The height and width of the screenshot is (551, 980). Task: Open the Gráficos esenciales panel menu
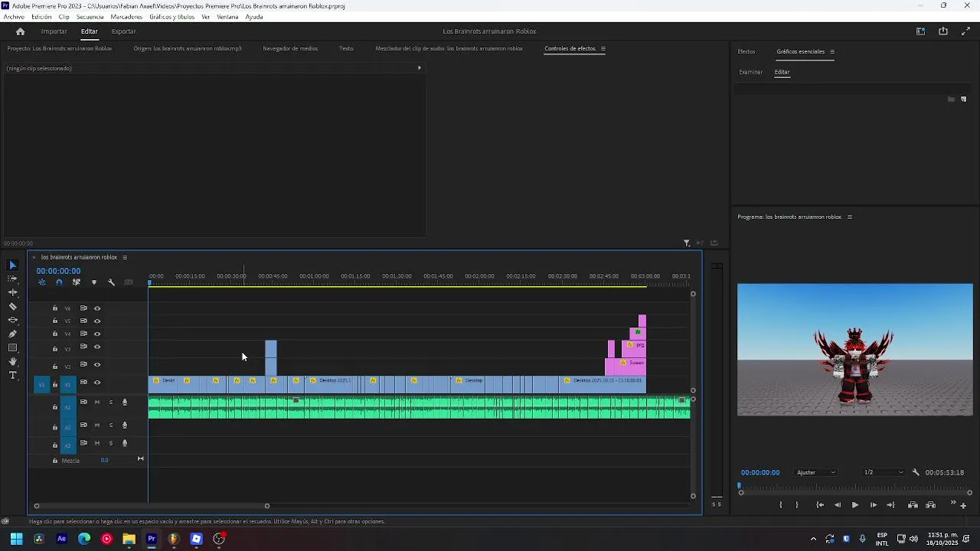832,51
